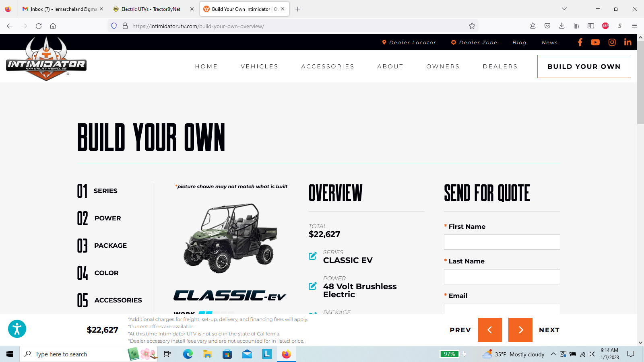644x362 pixels.
Task: Open the notification center icon
Action: pyautogui.click(x=631, y=354)
